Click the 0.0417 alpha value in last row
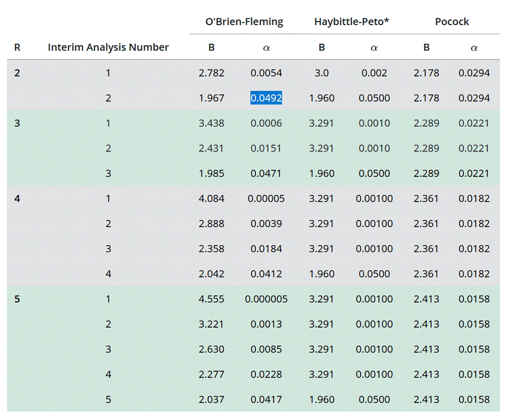The height and width of the screenshot is (420, 523). point(266,400)
